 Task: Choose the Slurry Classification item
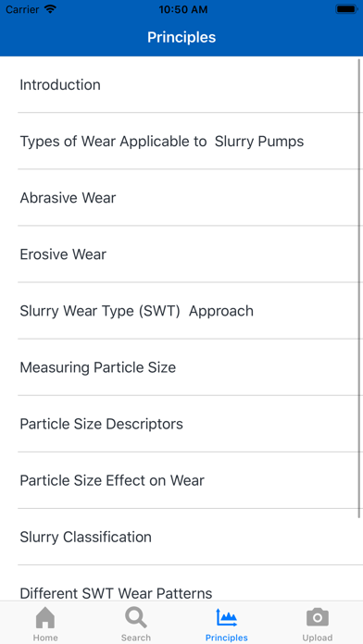[181, 538]
